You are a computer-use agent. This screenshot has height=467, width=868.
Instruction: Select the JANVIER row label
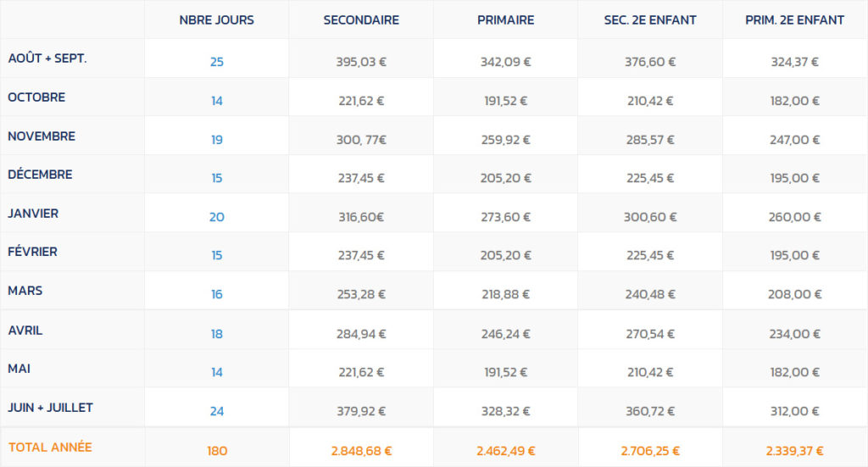point(33,213)
